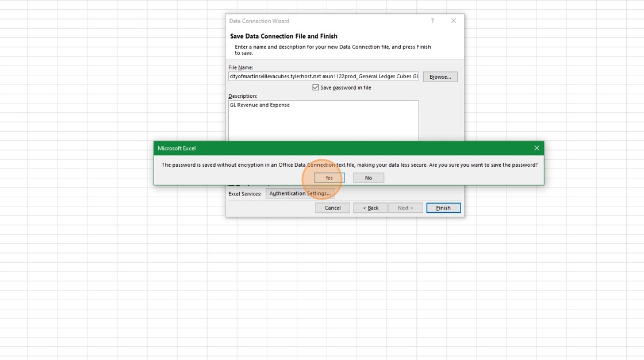Open Authentication Settings for Excel Services

(300, 193)
